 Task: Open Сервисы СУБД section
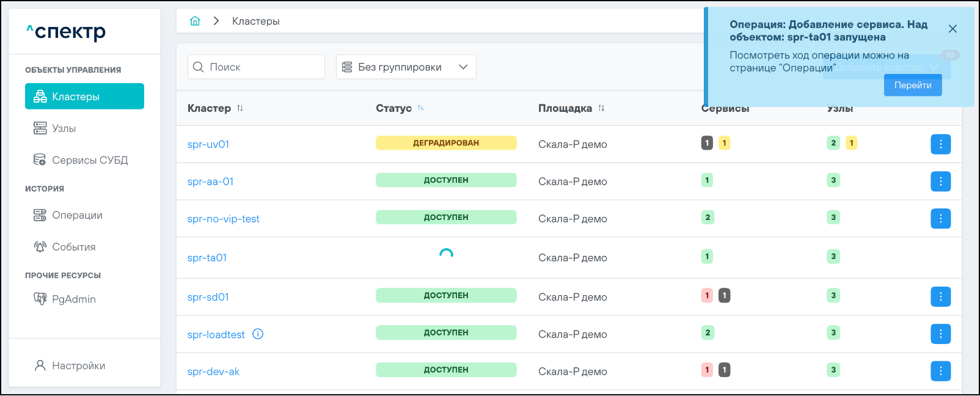pos(89,160)
